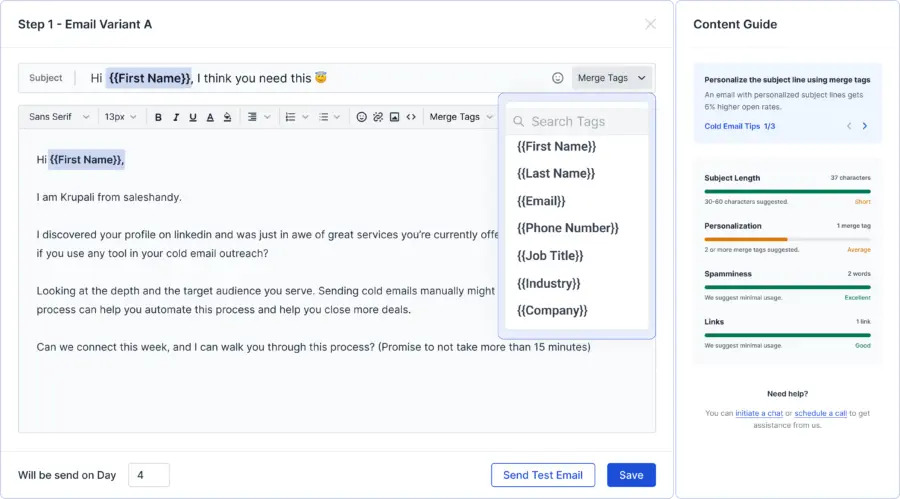Click the bullet list icon

click(x=324, y=117)
